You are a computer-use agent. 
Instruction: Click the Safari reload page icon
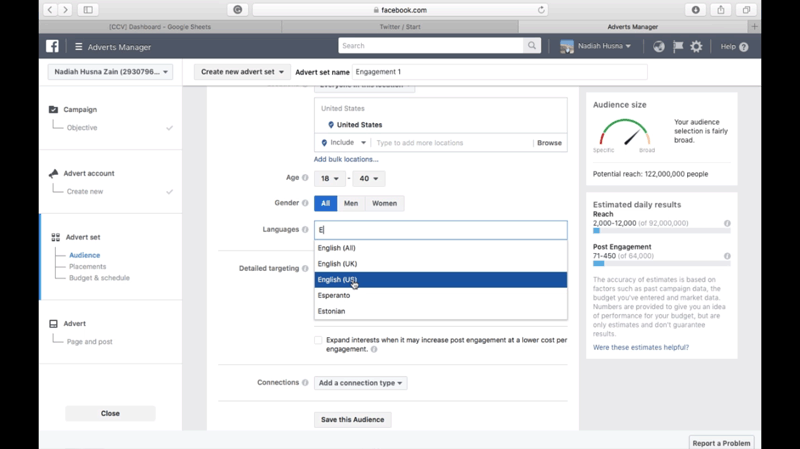[542, 10]
